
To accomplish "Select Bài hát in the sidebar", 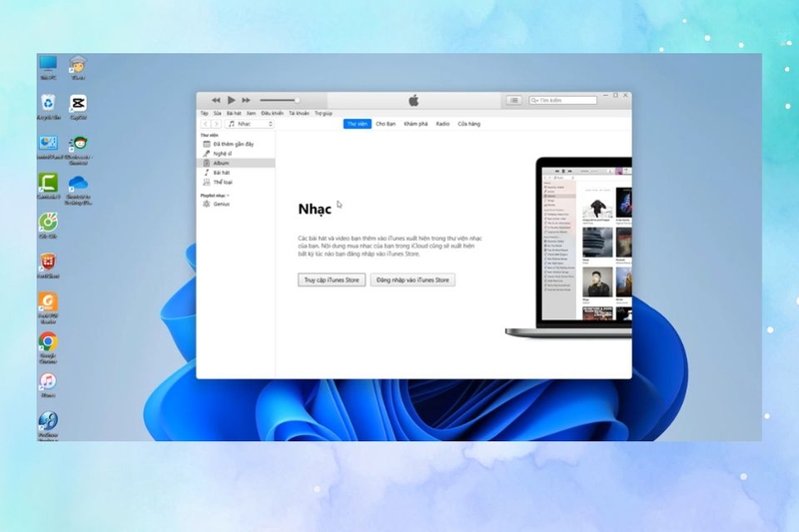I will (x=236, y=173).
